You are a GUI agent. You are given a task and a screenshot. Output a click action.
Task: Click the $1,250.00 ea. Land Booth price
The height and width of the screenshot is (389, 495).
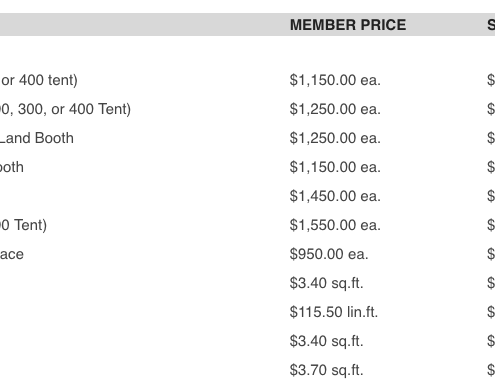335,138
